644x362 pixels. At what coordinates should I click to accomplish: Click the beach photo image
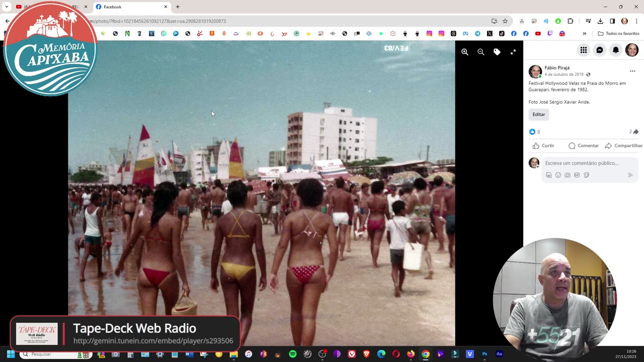click(x=262, y=193)
